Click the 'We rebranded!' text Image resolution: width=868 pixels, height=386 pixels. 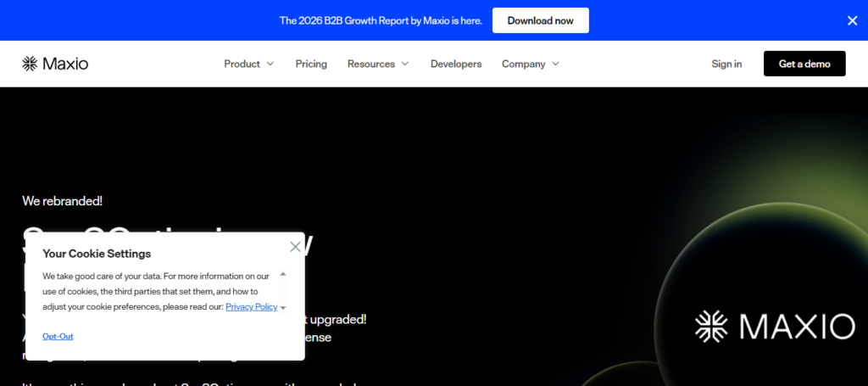[x=62, y=201]
